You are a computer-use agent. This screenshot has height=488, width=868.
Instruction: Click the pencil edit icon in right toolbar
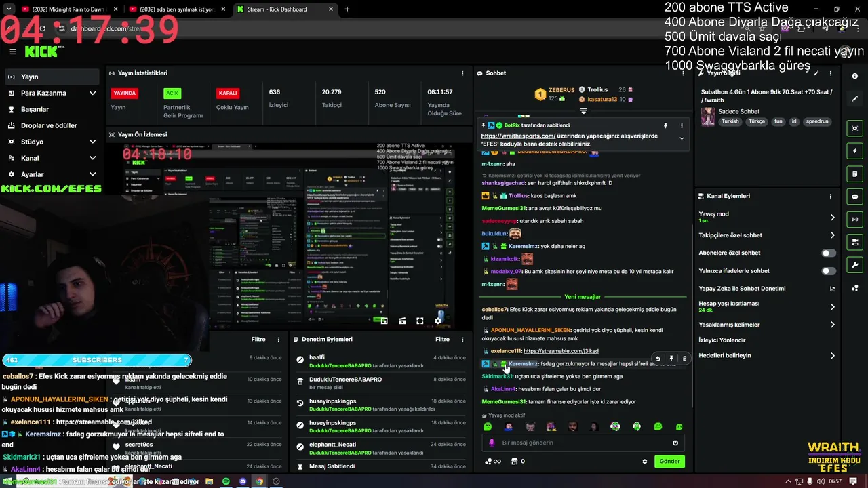(x=855, y=99)
